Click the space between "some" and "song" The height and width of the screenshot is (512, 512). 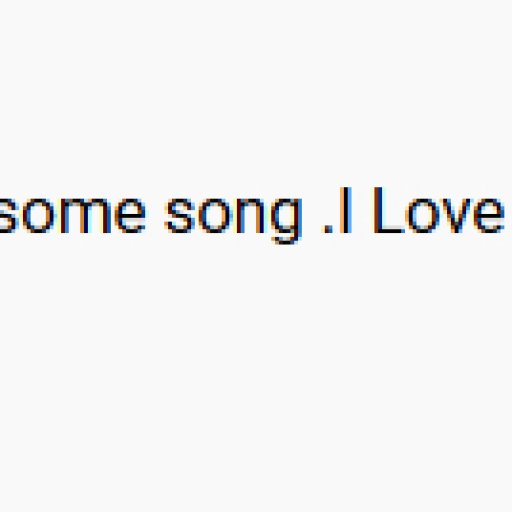pos(155,215)
